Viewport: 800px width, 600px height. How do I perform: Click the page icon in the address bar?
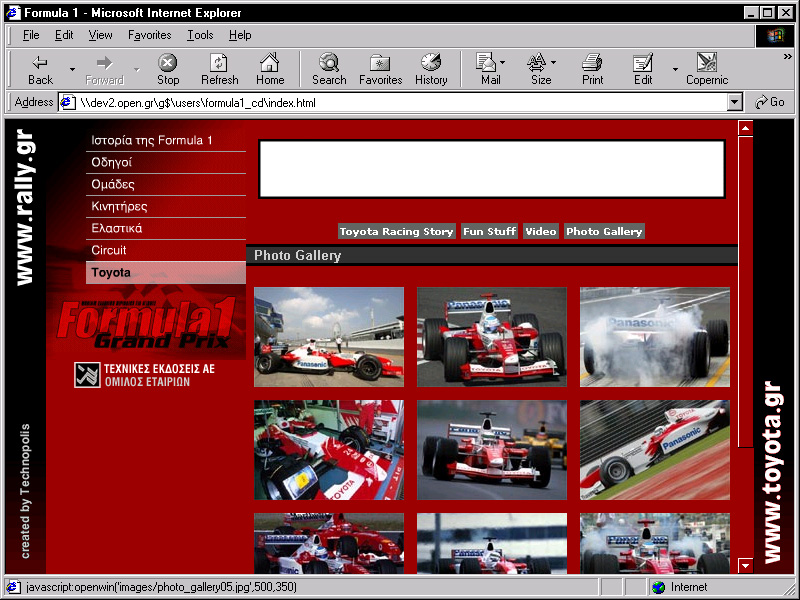67,103
